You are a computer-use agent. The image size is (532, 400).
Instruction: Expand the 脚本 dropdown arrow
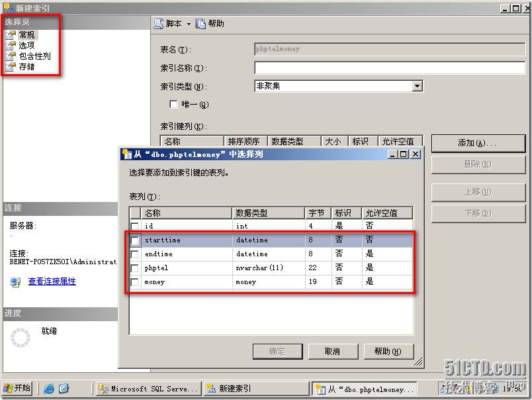[x=189, y=24]
